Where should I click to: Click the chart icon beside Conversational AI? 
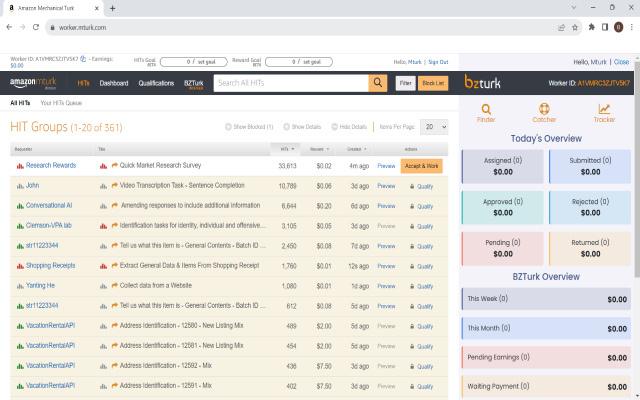click(x=20, y=206)
